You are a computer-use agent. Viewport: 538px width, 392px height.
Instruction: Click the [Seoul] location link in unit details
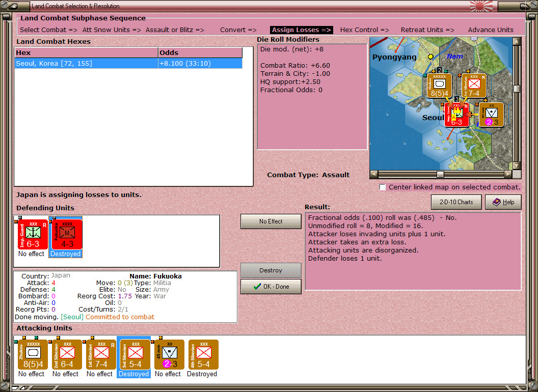click(x=72, y=317)
